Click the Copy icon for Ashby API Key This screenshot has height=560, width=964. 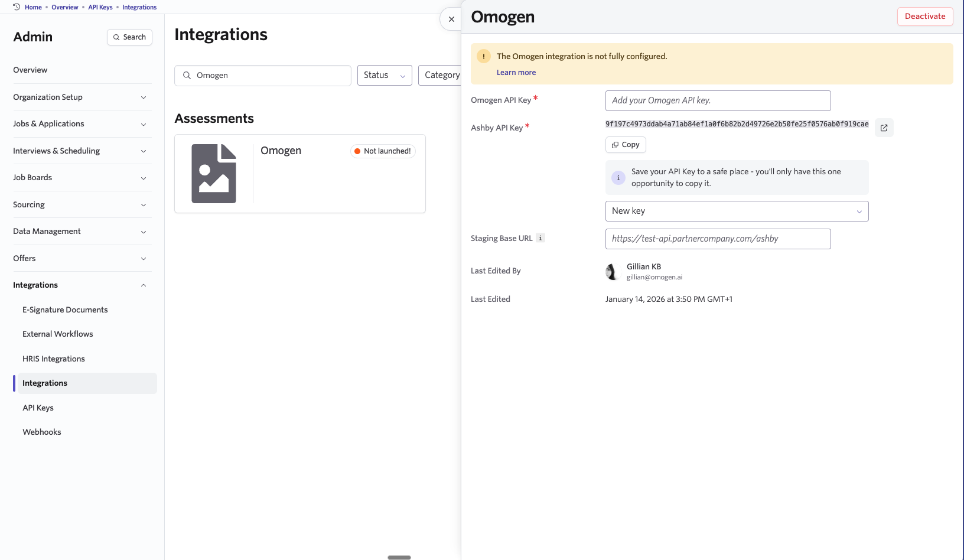(616, 144)
